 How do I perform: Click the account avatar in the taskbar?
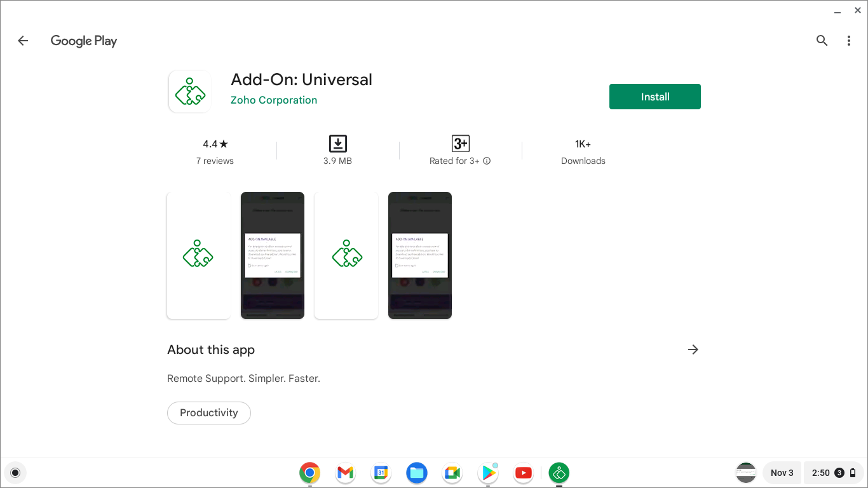(745, 473)
